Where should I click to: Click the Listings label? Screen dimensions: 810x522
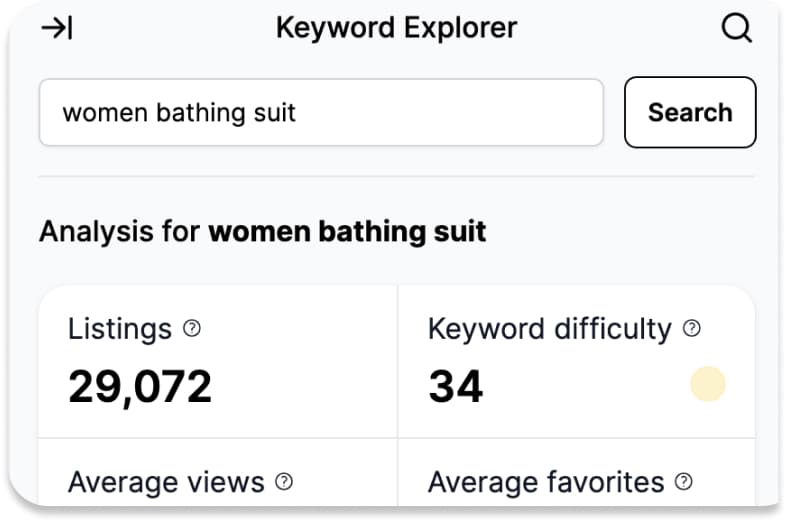pyautogui.click(x=120, y=329)
